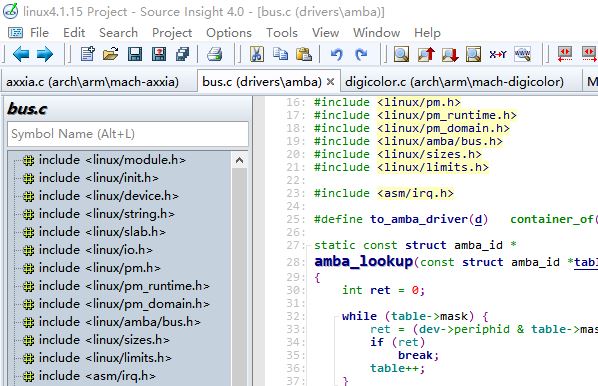Open the Search magnifier tool

(401, 54)
